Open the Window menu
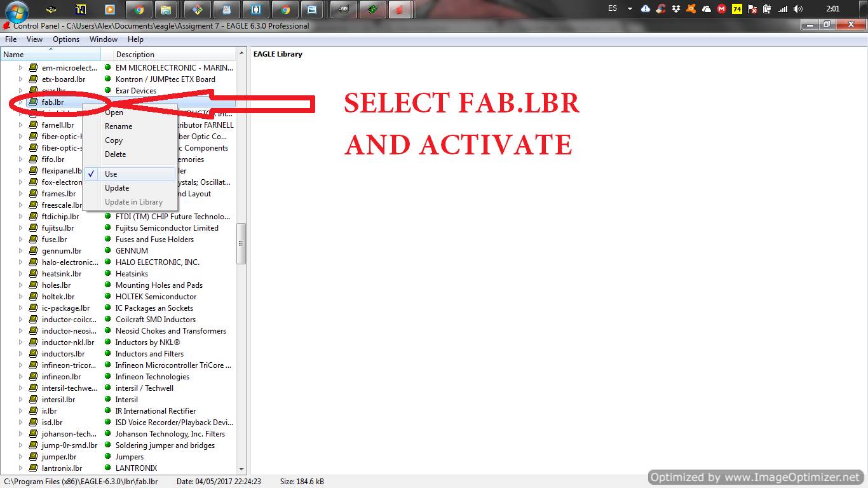The height and width of the screenshot is (488, 868). click(104, 39)
